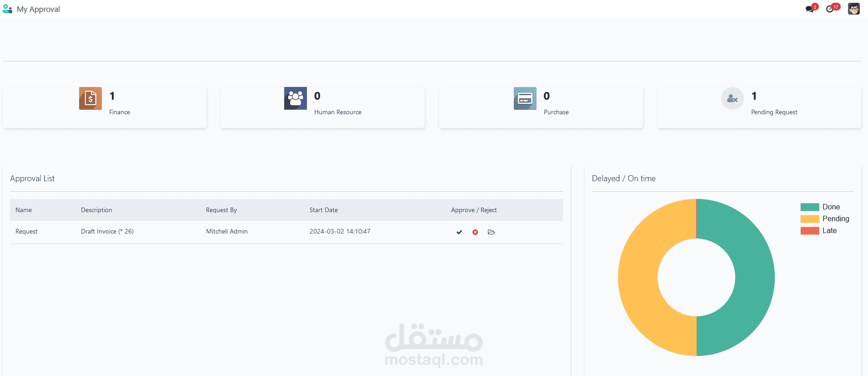Reject the Draft Invoice request
The image size is (868, 376).
coord(475,232)
